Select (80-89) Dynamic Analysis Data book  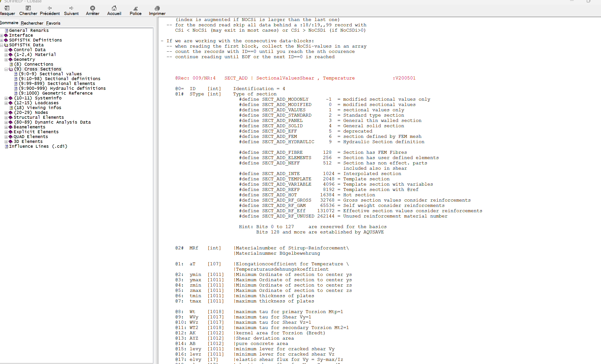52,122
